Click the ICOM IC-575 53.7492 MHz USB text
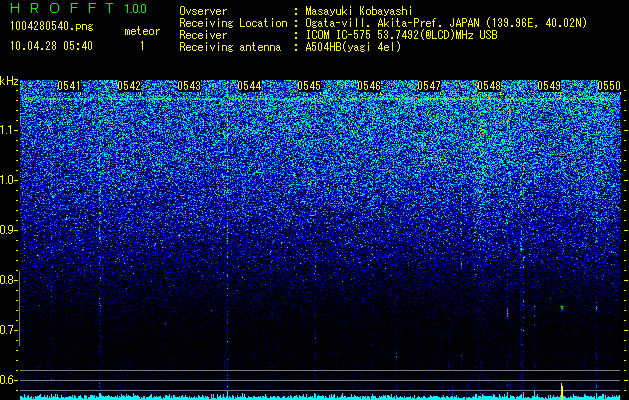 click(401, 35)
